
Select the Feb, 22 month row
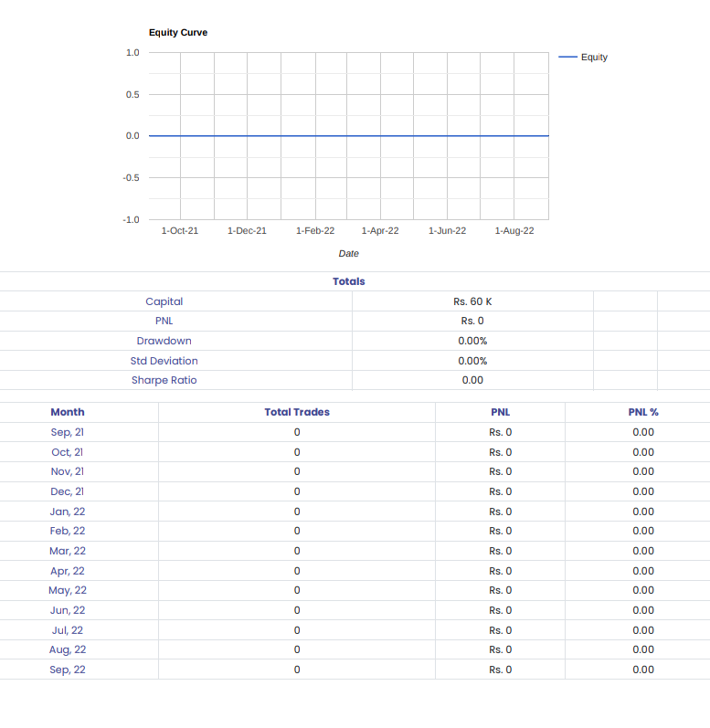(x=355, y=531)
